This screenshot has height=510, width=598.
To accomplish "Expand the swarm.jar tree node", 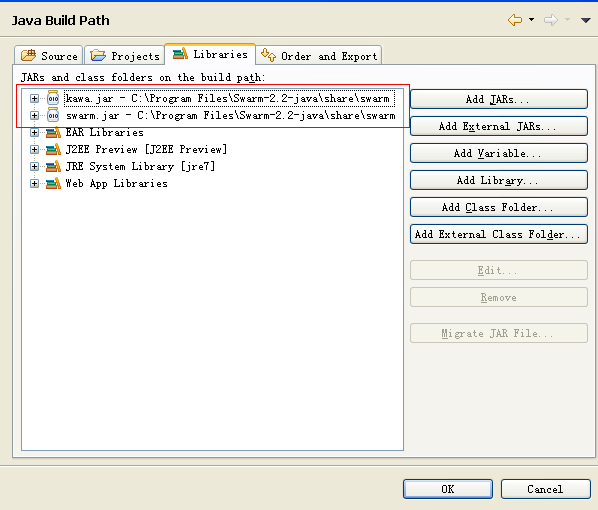I will click(34, 115).
